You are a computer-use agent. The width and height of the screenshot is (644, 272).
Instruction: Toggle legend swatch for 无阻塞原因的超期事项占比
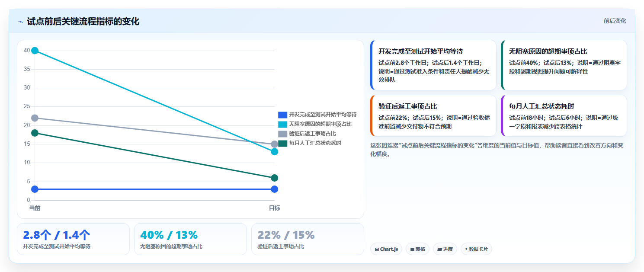pyautogui.click(x=282, y=124)
